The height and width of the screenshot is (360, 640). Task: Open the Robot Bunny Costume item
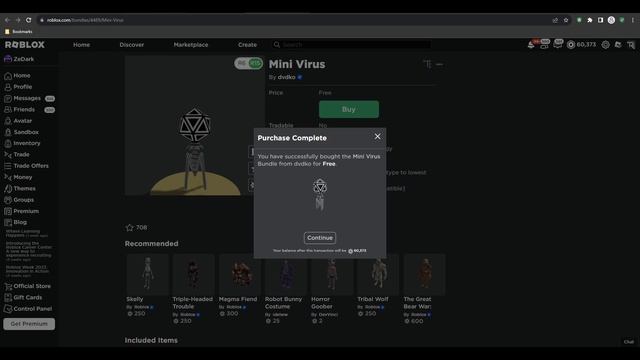point(286,289)
